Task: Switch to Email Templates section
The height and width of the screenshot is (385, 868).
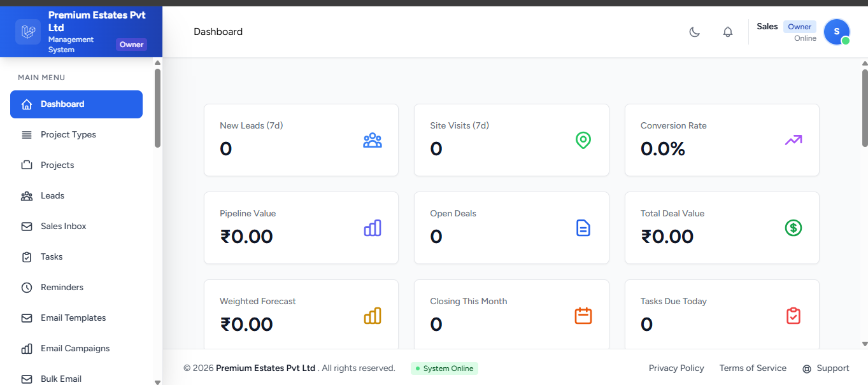Action: point(73,318)
